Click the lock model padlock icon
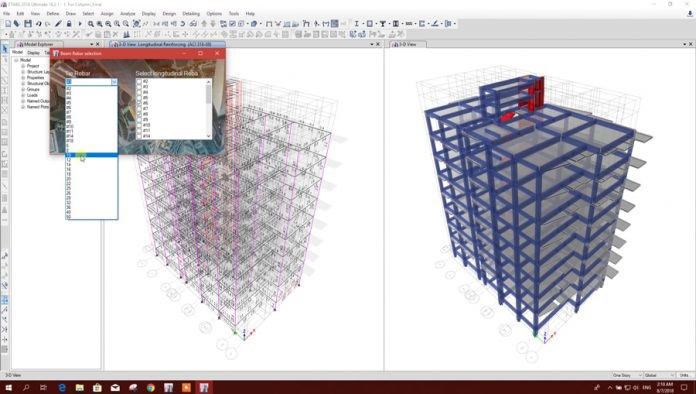 (69, 24)
